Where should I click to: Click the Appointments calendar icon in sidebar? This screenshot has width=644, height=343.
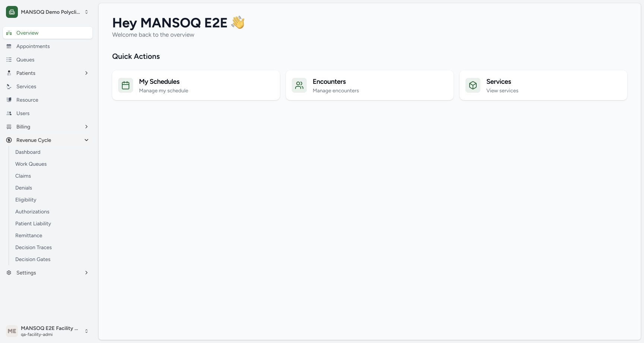pyautogui.click(x=9, y=46)
